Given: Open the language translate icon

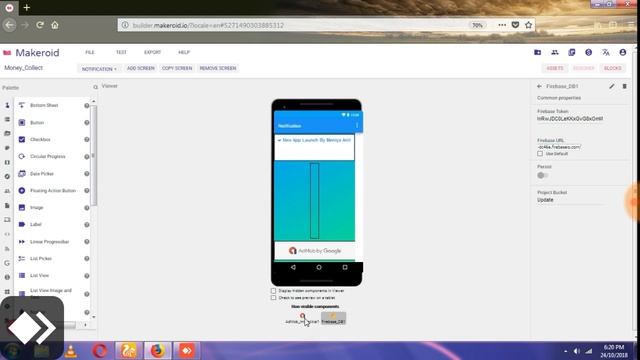Looking at the screenshot, I should (x=606, y=52).
